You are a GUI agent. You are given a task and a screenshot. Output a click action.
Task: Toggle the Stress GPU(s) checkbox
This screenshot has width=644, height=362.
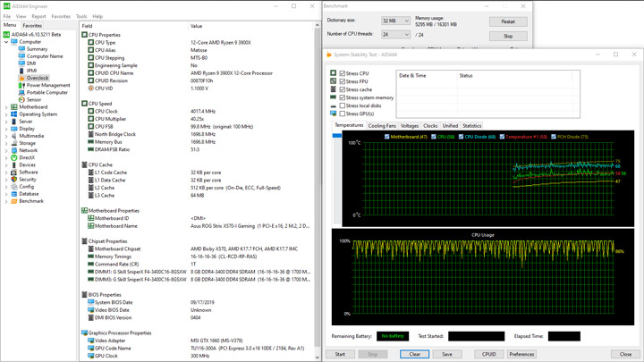coord(343,114)
